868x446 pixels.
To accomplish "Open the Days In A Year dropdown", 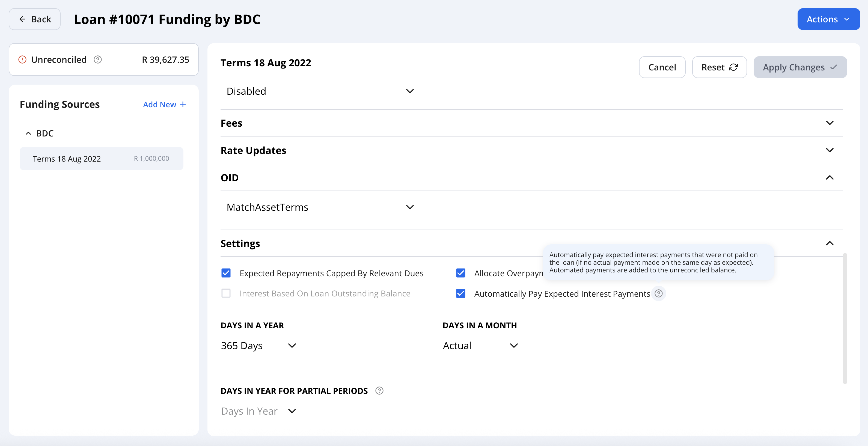I will [259, 346].
